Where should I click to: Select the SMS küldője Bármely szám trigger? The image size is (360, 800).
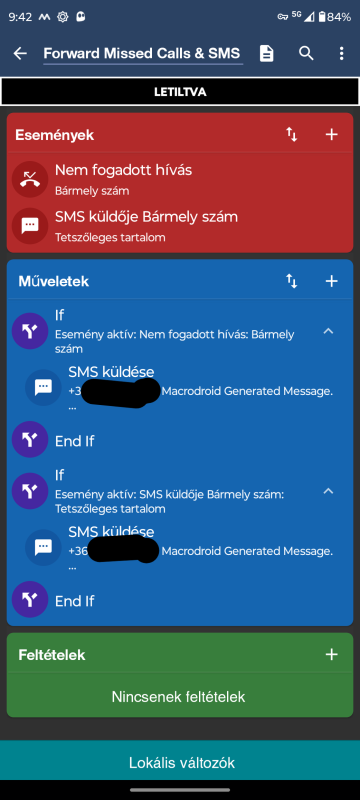coord(180,226)
